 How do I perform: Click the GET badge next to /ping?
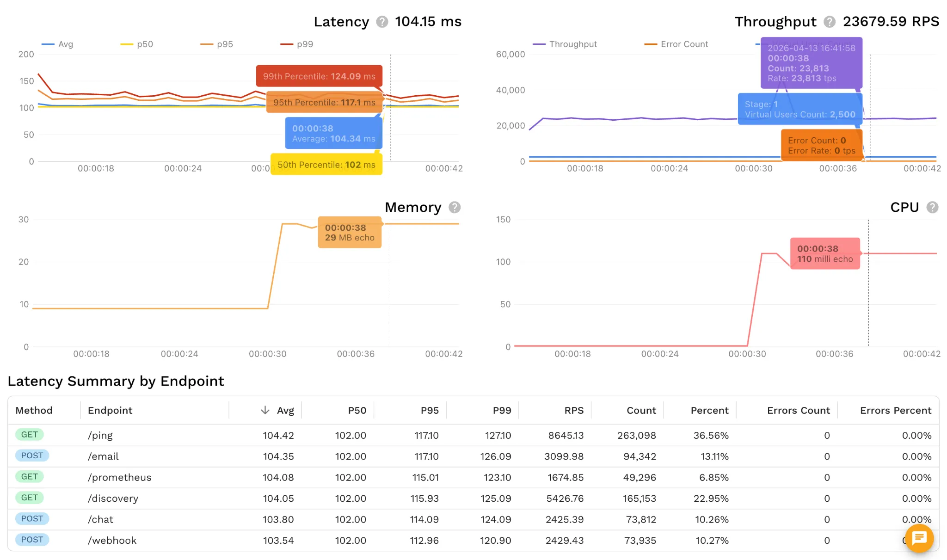(30, 435)
